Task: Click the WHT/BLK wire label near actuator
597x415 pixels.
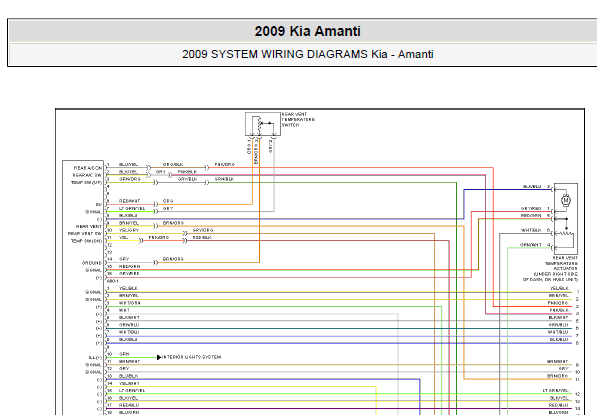Action: click(531, 230)
